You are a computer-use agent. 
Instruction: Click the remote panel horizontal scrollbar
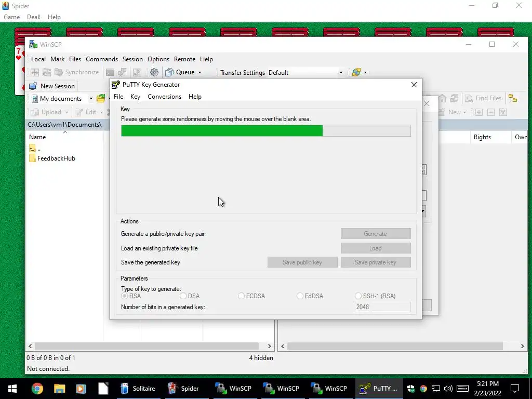click(403, 347)
